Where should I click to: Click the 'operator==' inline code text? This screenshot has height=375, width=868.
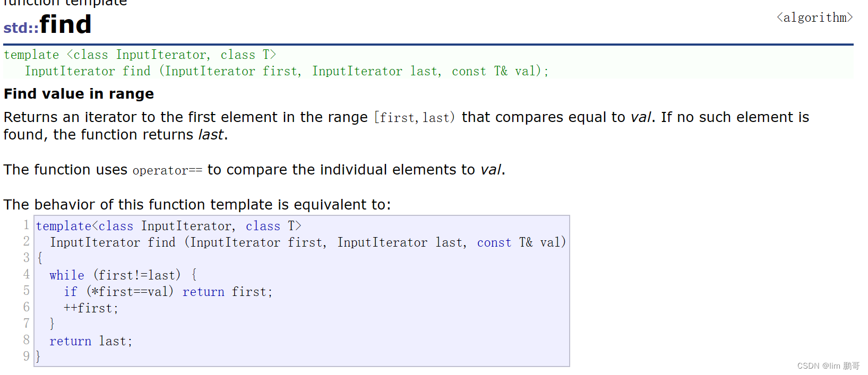(x=167, y=170)
